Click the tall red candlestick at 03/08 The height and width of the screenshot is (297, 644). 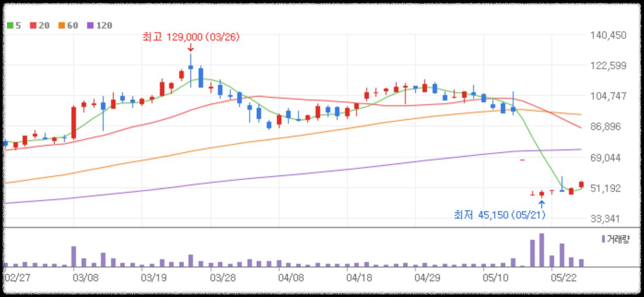coord(74,122)
